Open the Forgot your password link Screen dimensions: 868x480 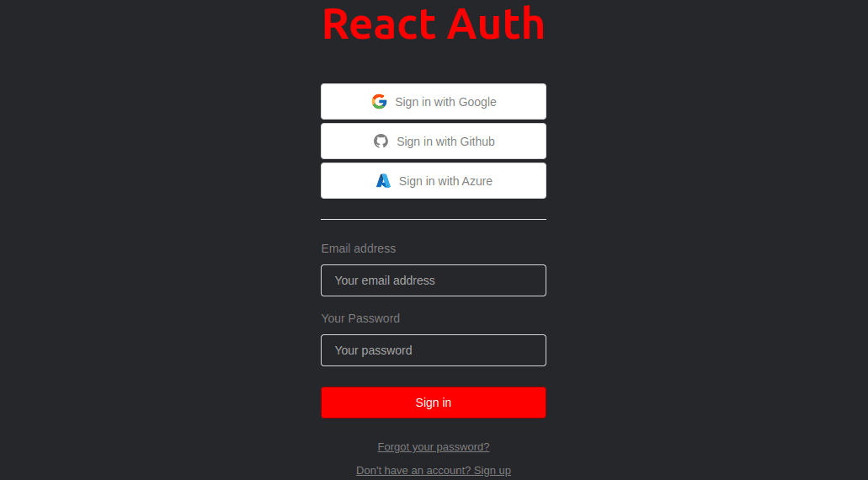click(434, 447)
